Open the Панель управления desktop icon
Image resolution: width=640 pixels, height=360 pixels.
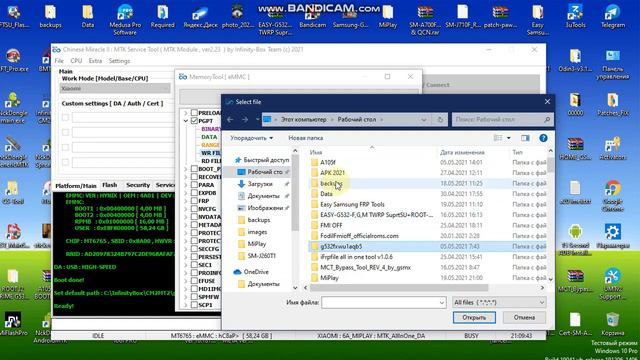(x=613, y=64)
